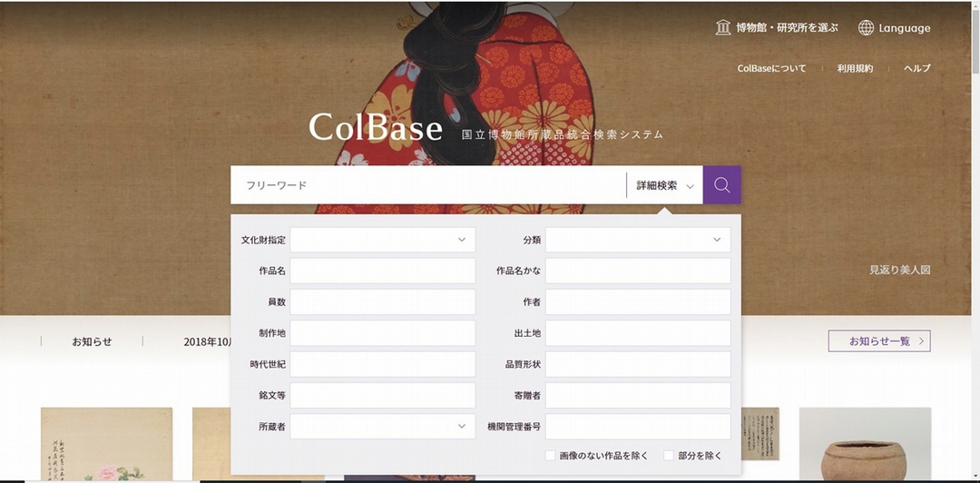Focus the 員数 input field
Screen dimensions: 980x483
click(383, 301)
